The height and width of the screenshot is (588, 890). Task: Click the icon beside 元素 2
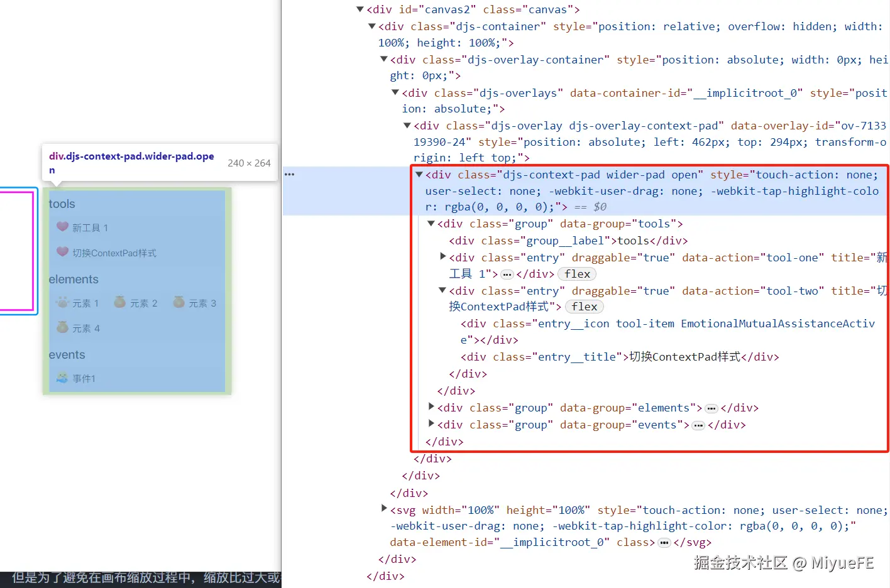[120, 302]
